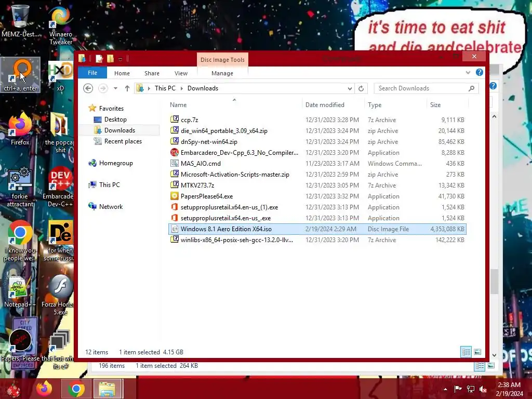
Task: Select This PC in navigation pane
Action: [x=109, y=185]
